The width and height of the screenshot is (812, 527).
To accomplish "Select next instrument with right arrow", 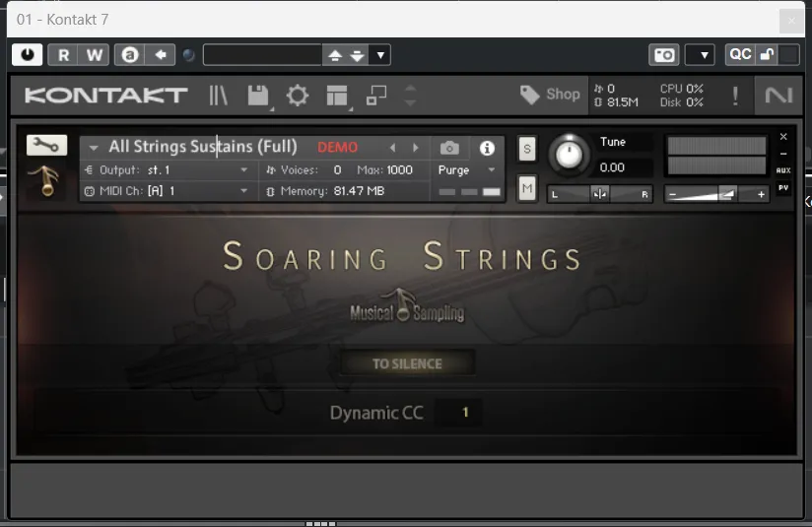I will tap(415, 148).
